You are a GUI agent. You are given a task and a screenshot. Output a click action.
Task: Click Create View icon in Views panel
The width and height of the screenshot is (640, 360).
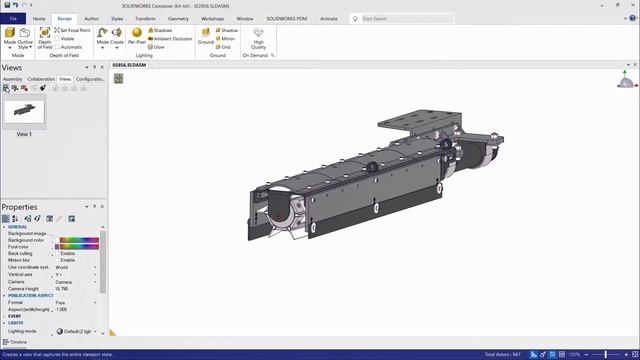pyautogui.click(x=6, y=88)
